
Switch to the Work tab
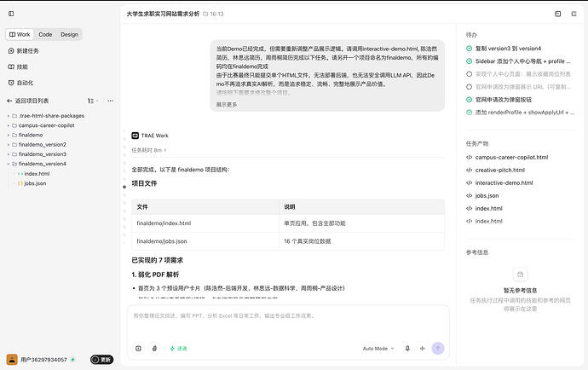(x=20, y=34)
